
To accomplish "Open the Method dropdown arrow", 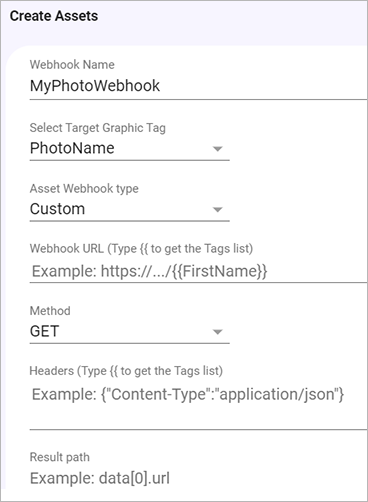I will (218, 332).
